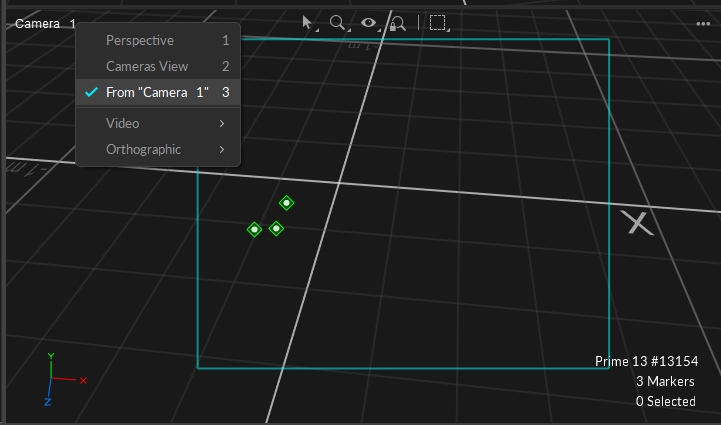The width and height of the screenshot is (721, 425).
Task: Toggle the eye visibility options
Action: (x=369, y=22)
